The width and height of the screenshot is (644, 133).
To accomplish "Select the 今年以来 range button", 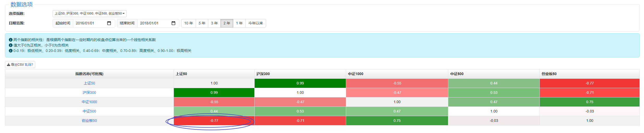I will (256, 23).
